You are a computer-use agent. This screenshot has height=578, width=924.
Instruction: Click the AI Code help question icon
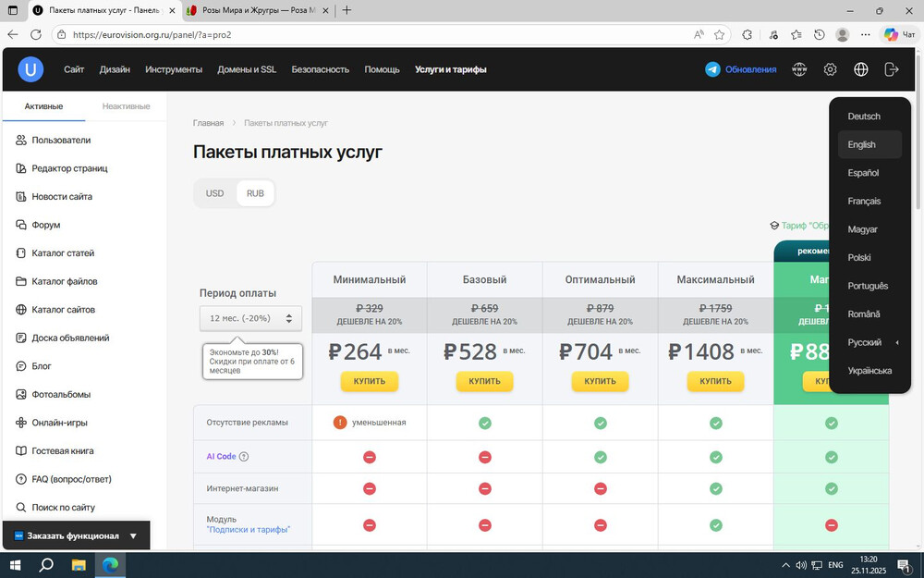click(x=244, y=457)
